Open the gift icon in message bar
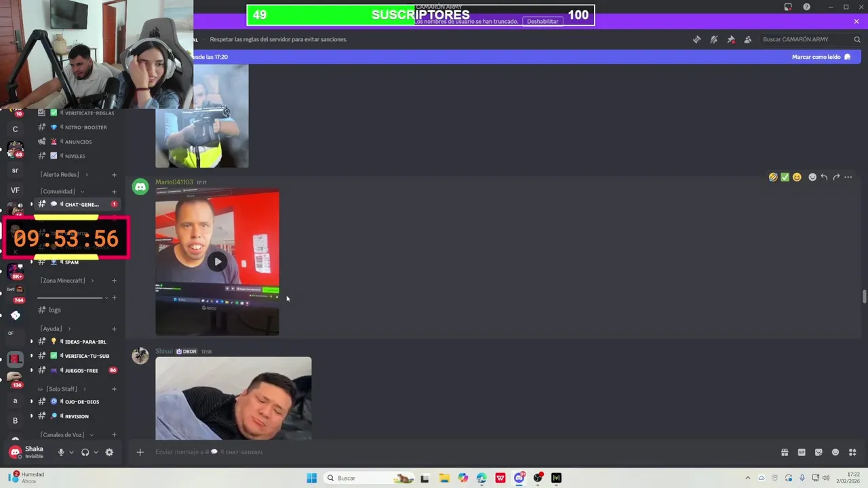This screenshot has width=868, height=488. [785, 452]
